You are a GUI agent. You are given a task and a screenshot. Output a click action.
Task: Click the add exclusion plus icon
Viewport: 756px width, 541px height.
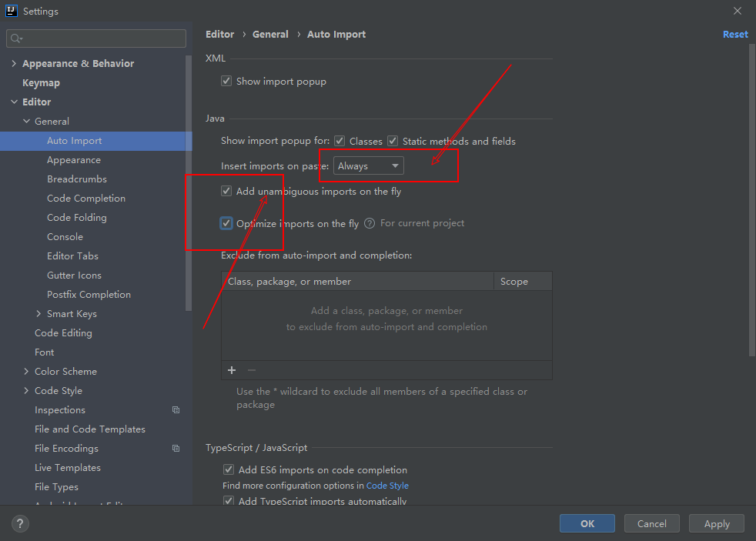[x=232, y=370]
